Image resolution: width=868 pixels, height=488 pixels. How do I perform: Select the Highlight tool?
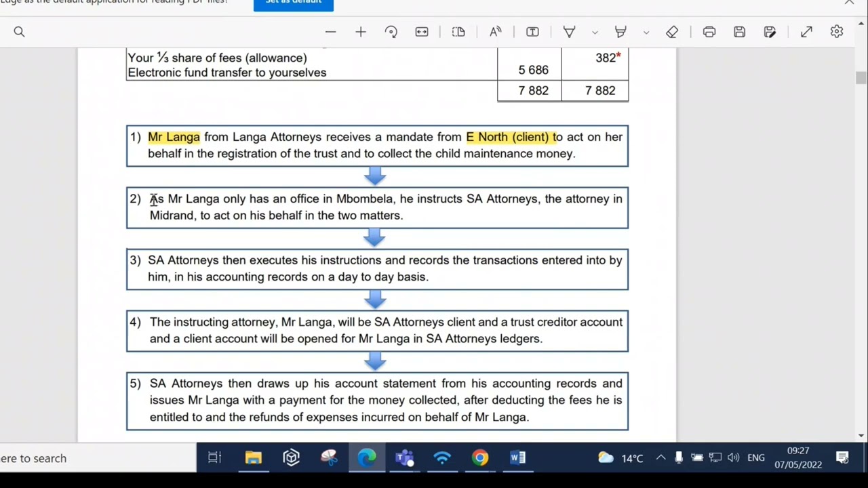coord(620,32)
